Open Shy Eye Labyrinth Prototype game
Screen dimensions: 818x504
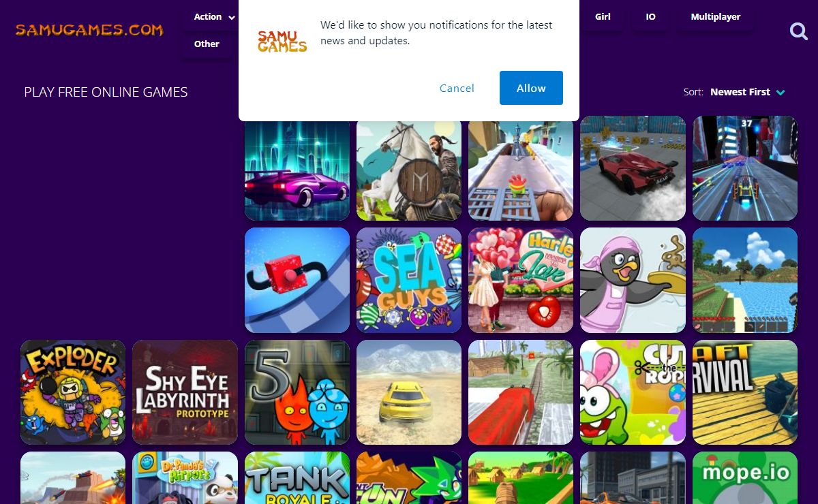[185, 392]
